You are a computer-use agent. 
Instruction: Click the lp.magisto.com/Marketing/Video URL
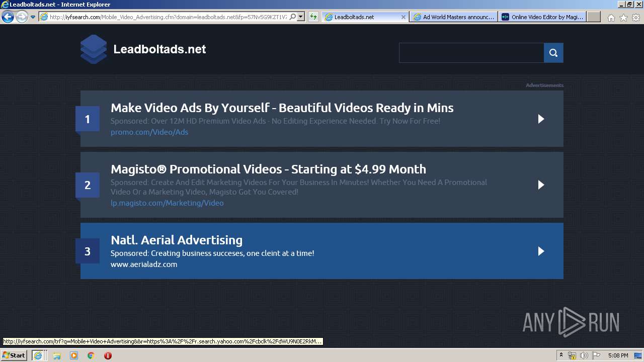(167, 203)
